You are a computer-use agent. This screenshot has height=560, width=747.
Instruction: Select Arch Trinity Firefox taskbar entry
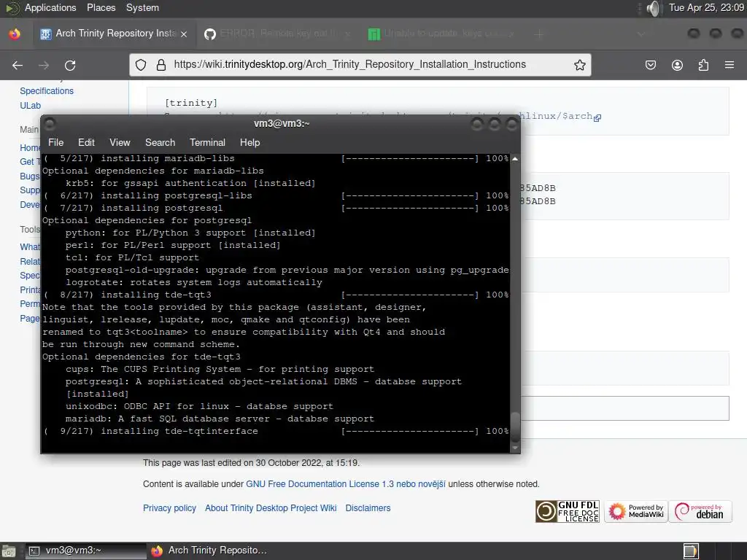pyautogui.click(x=209, y=551)
